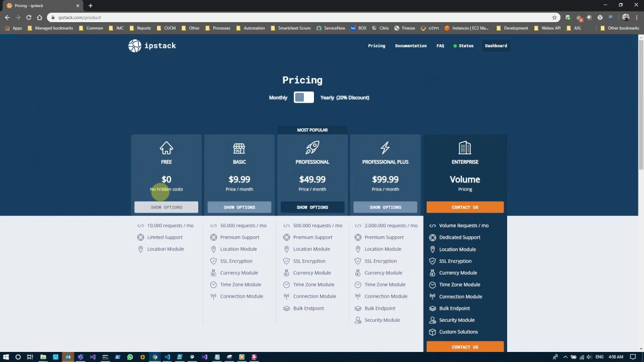Click the browser home icon

coord(39,17)
